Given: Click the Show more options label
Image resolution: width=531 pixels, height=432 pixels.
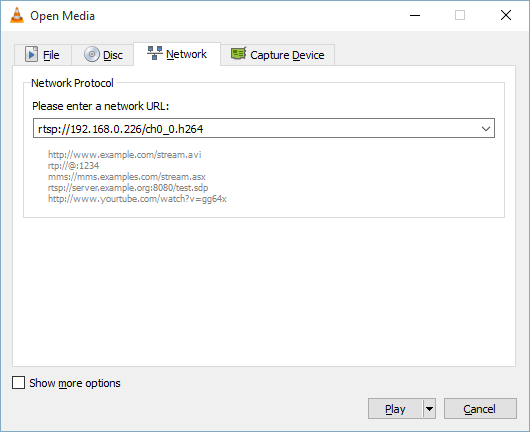Looking at the screenshot, I should [x=75, y=383].
